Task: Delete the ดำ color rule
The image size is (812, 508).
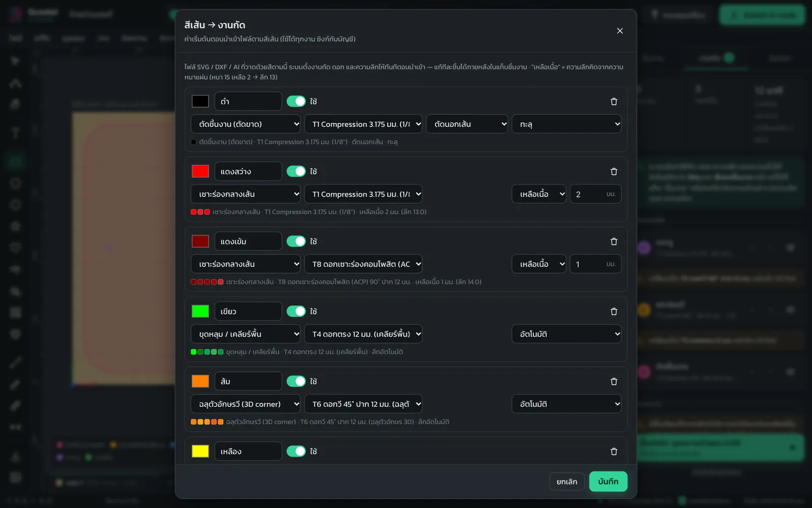Action: [614, 102]
